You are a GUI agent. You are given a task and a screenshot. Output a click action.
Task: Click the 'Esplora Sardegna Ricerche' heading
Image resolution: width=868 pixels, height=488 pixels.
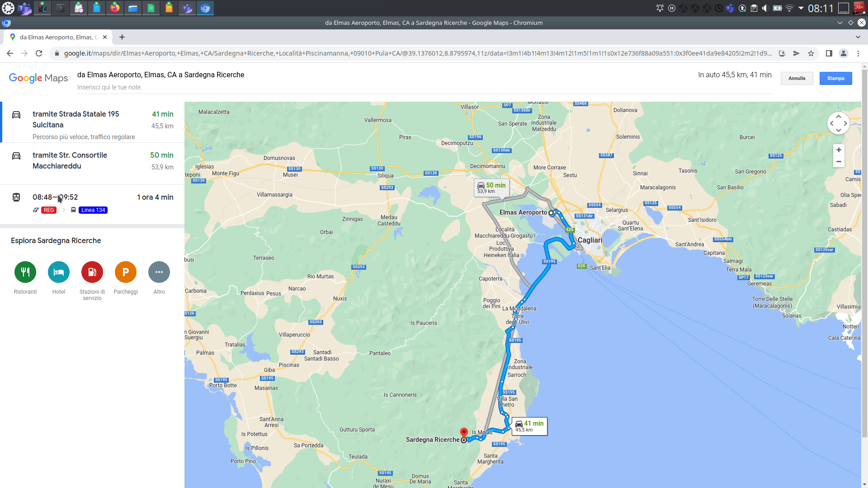click(x=56, y=240)
